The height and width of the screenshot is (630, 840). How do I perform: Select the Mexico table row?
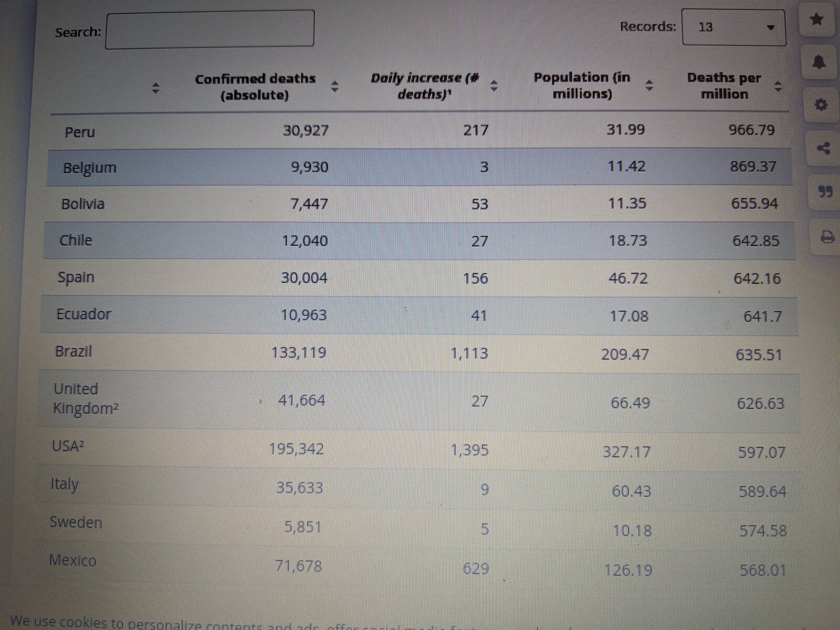419,566
